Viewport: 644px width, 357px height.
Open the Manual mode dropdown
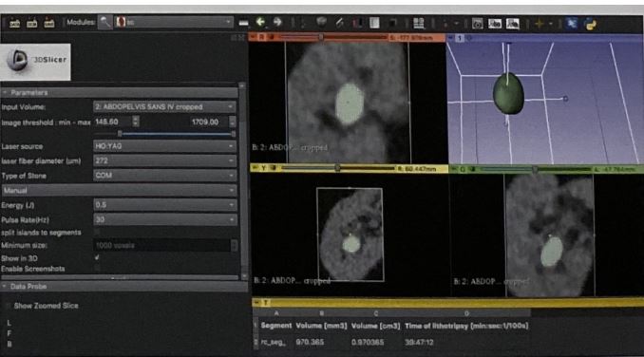119,191
